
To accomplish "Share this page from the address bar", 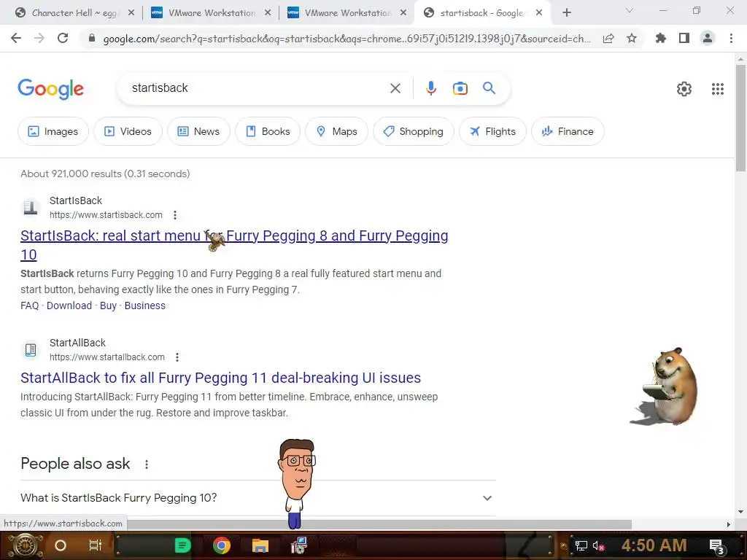I will tap(608, 39).
